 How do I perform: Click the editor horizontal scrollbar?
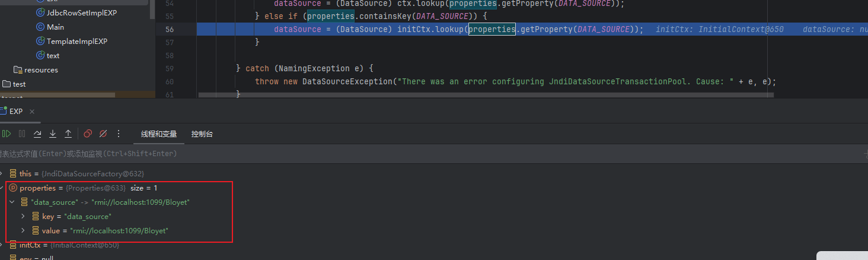[x=486, y=94]
